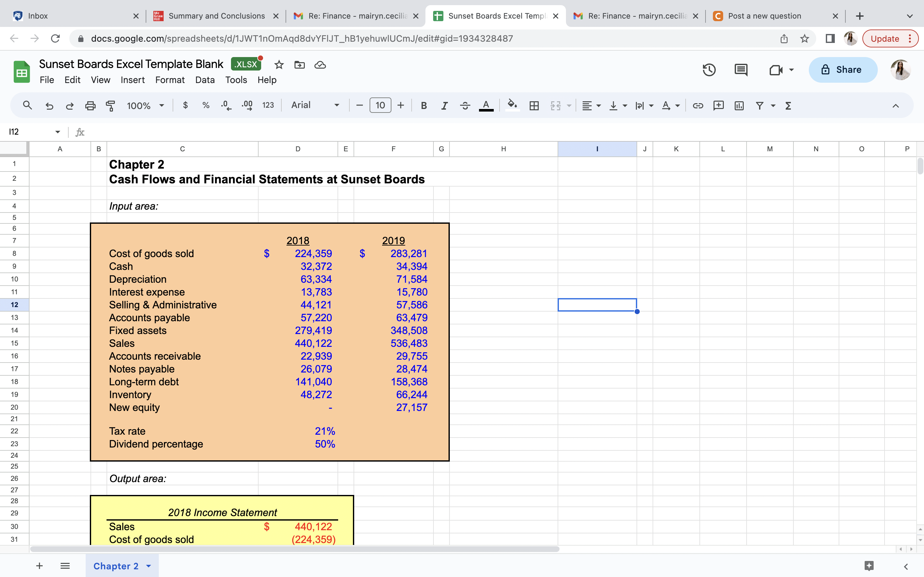Toggle bold formatting

click(424, 106)
